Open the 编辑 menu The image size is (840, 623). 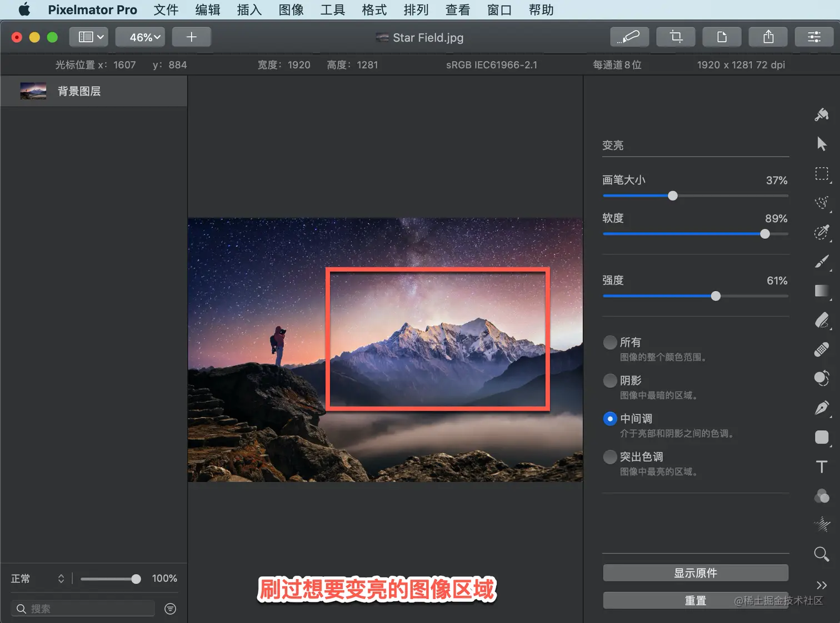208,10
